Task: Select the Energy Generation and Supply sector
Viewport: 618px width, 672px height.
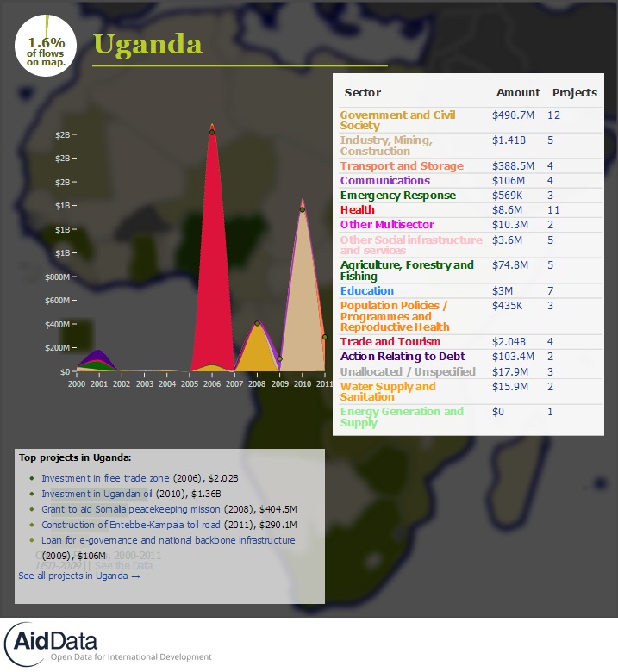Action: click(401, 417)
